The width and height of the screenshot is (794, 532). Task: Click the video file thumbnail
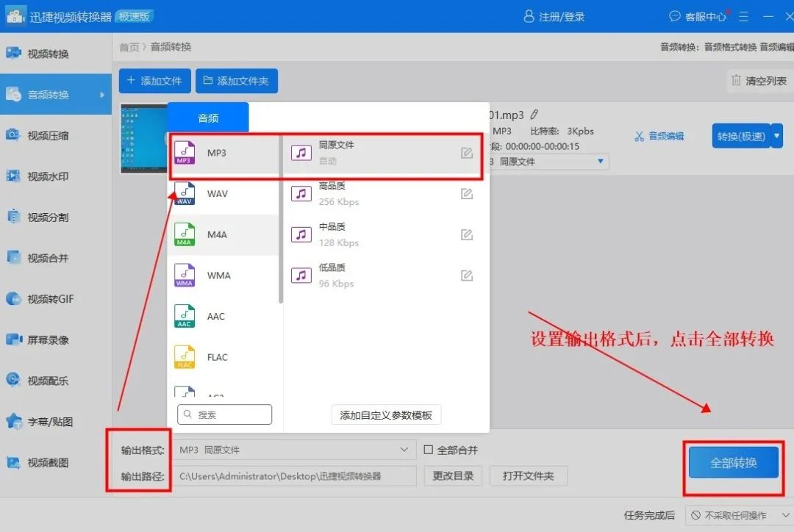click(144, 139)
